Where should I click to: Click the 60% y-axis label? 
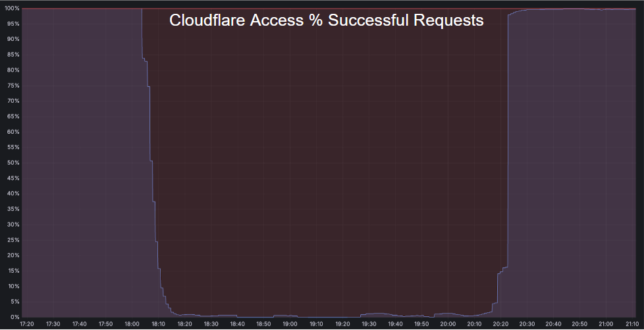pos(14,132)
